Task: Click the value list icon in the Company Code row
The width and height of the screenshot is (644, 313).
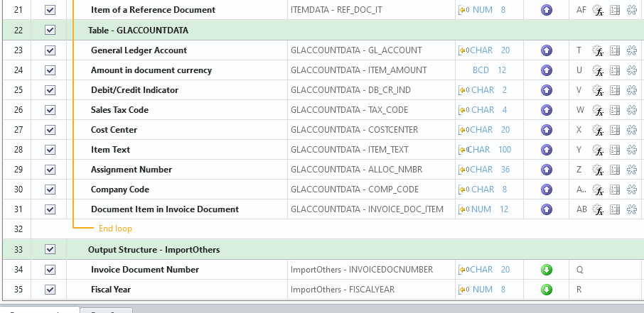Action: pyautogui.click(x=616, y=190)
